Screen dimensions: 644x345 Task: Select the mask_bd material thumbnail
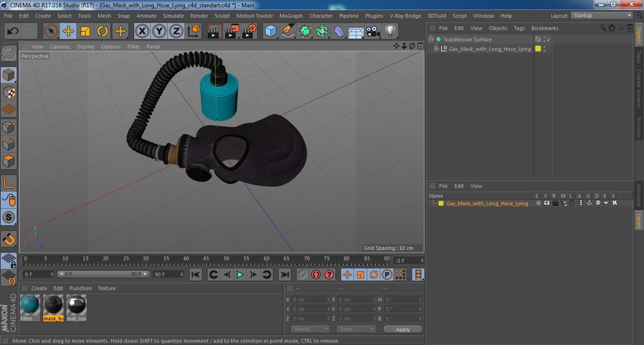53,308
